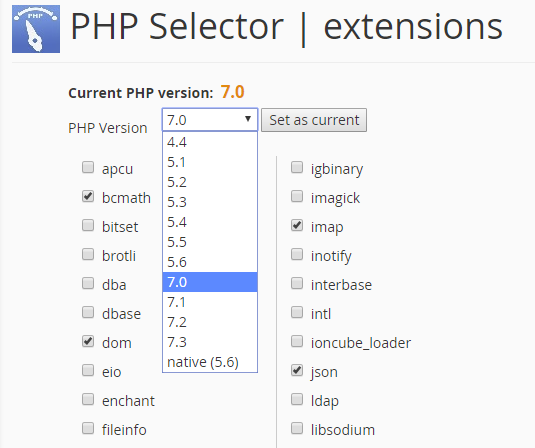Choose PHP 7.3 from the list
535x448 pixels.
point(210,342)
